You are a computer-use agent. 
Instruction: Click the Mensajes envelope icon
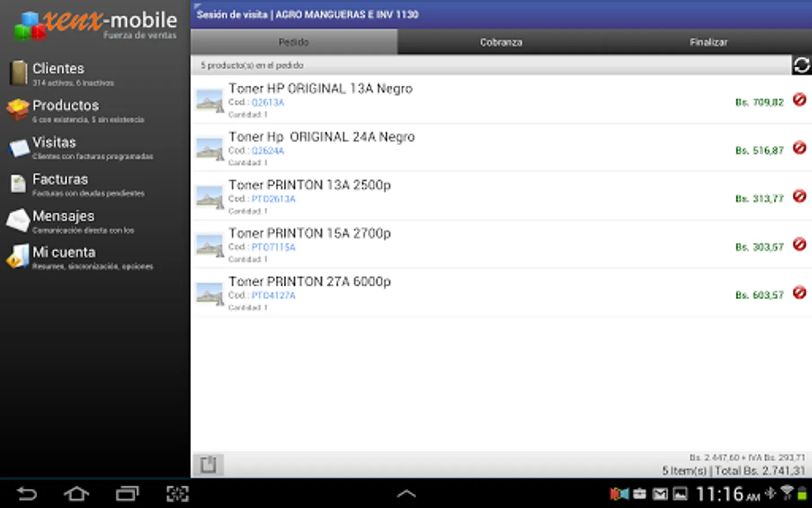(18, 221)
